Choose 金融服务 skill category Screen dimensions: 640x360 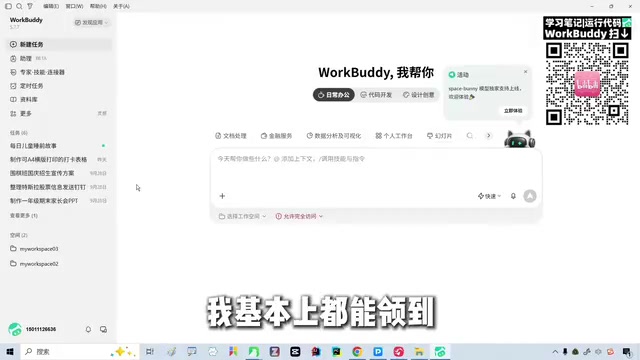[x=276, y=136]
